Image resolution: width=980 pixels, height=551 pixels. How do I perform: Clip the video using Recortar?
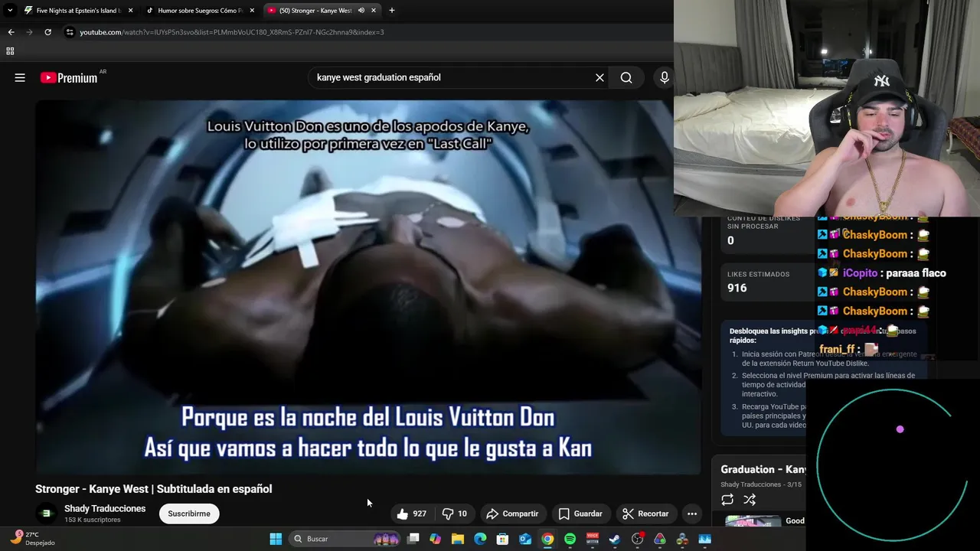[645, 514]
